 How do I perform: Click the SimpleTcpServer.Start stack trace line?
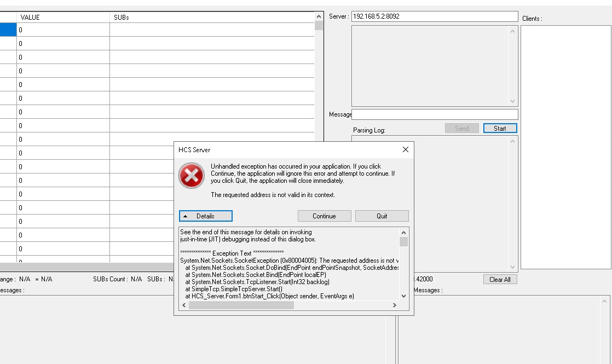[234, 289]
